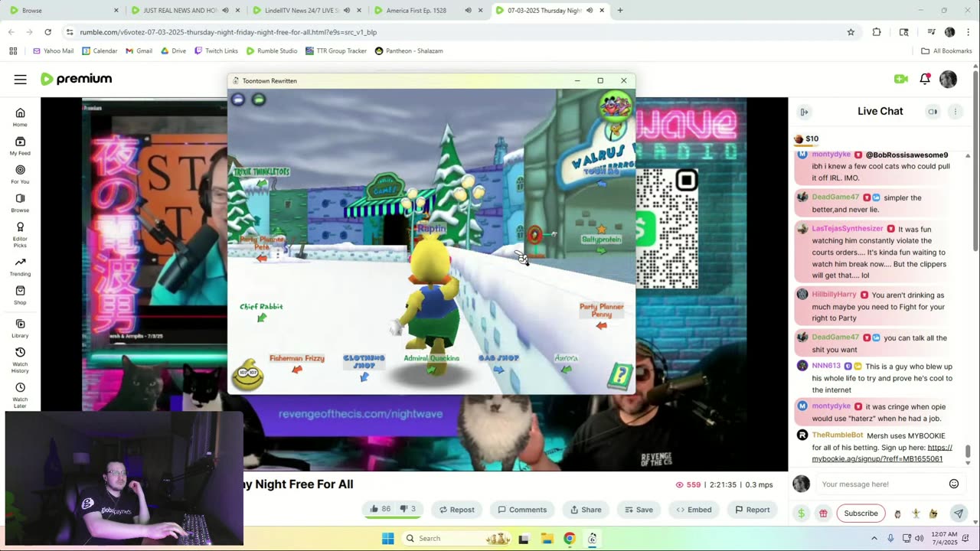Open the Chrome apps grid icon
This screenshot has height=551, width=980.
pyautogui.click(x=13, y=51)
